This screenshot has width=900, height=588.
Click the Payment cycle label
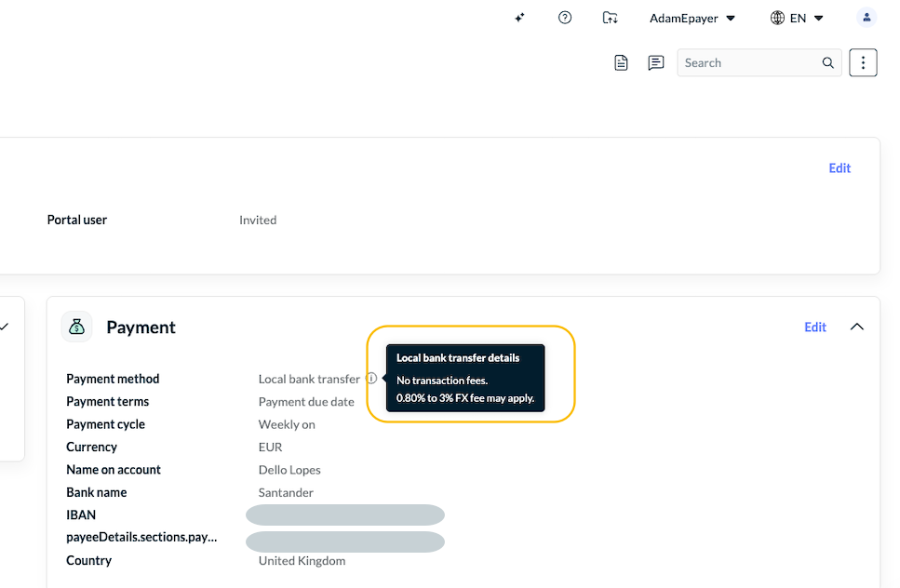(x=105, y=424)
